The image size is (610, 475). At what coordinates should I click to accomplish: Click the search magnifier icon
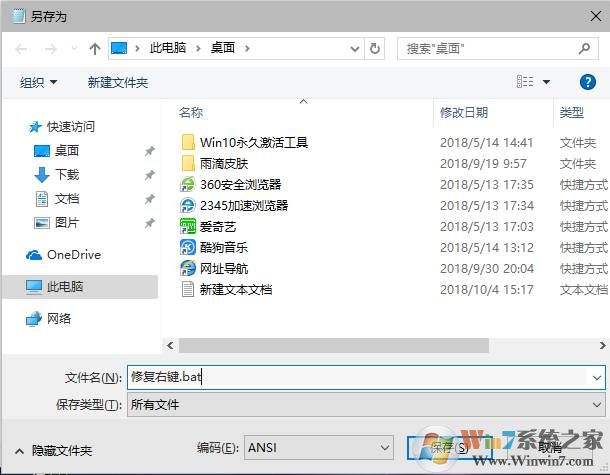tap(584, 48)
